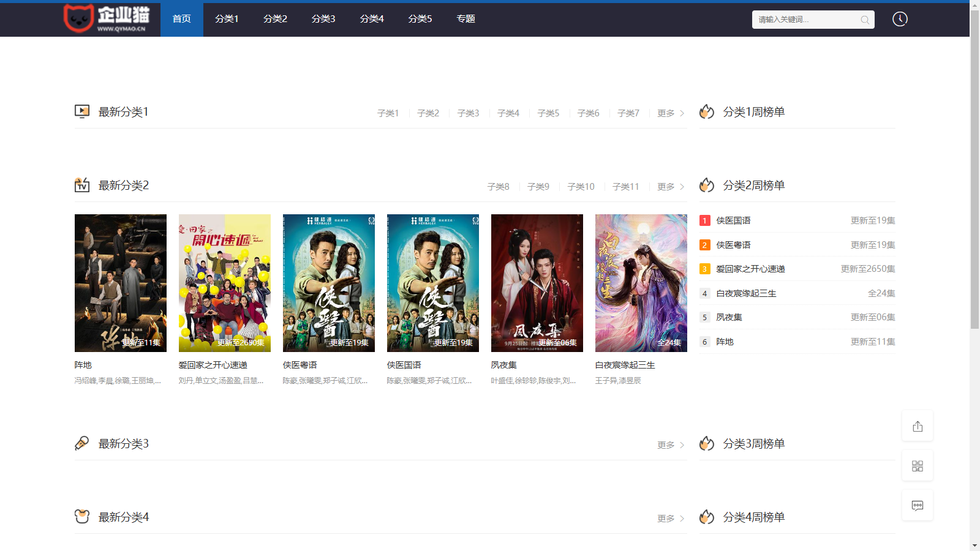Expand 更多 in the 最新分类2 header

671,187
